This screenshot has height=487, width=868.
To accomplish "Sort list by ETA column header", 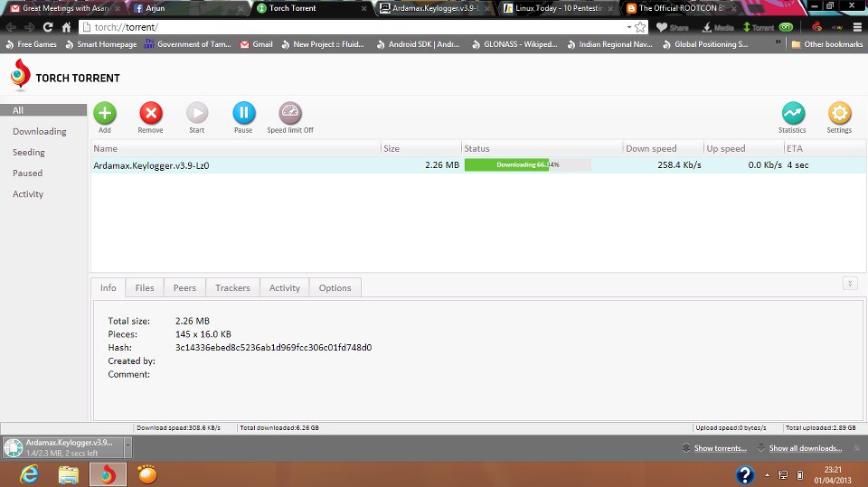I will point(825,148).
